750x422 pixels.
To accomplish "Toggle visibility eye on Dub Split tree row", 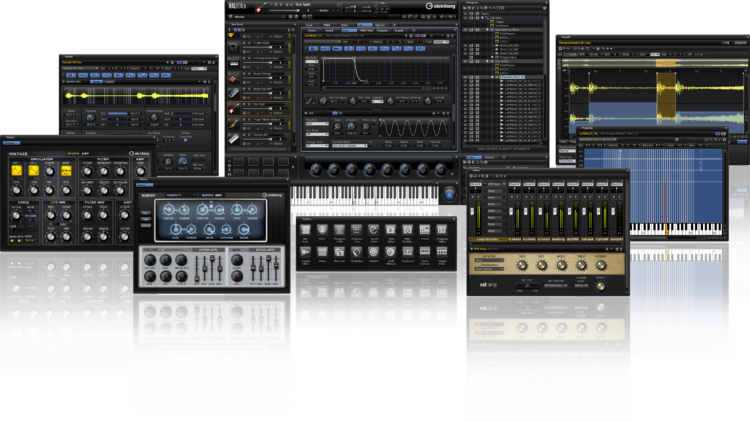I will point(465,18).
